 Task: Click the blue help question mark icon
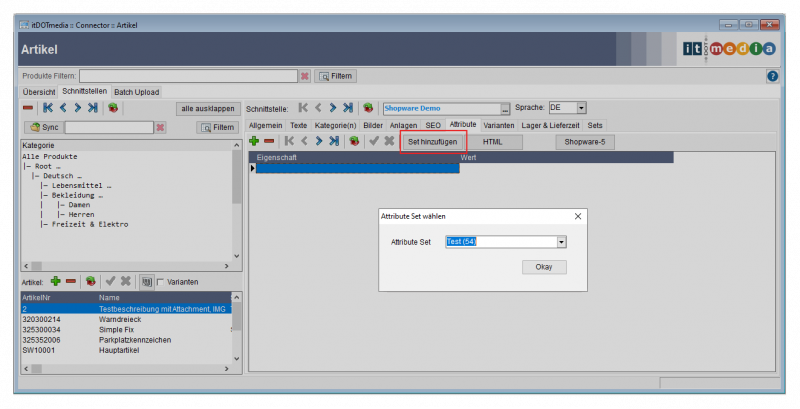pos(772,76)
